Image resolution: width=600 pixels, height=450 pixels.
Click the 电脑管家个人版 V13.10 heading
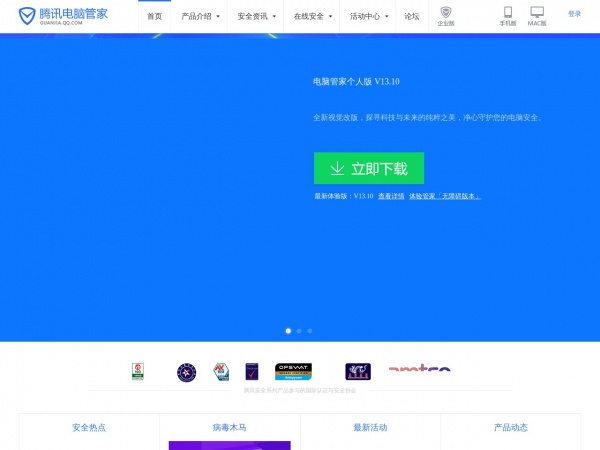[356, 82]
